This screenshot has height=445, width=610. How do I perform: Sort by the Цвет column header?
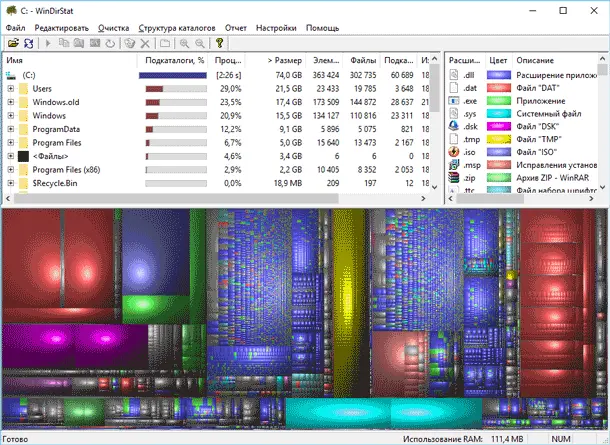(x=498, y=60)
